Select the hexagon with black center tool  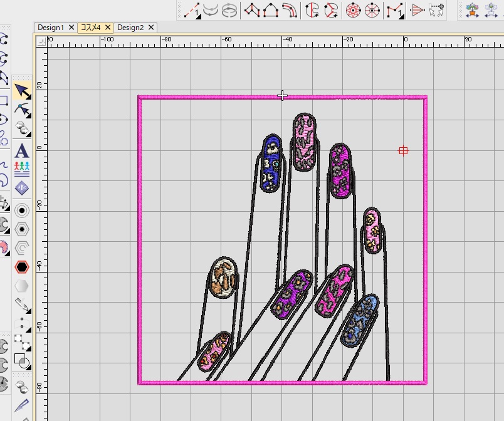[22, 229]
